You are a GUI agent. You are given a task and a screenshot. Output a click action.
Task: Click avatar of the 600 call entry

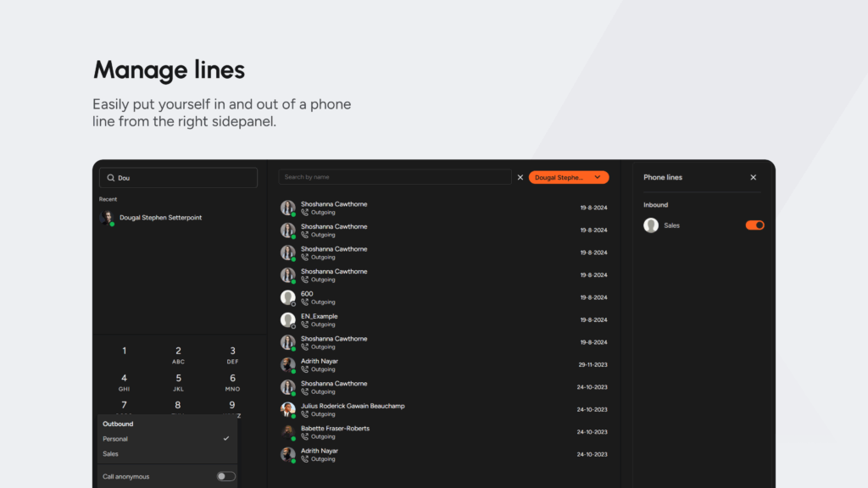pyautogui.click(x=288, y=297)
